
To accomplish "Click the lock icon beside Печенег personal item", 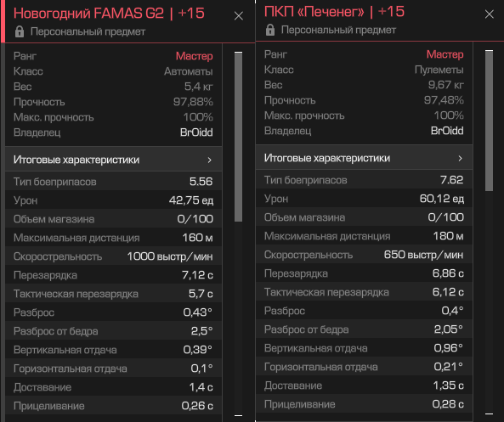I will (270, 30).
